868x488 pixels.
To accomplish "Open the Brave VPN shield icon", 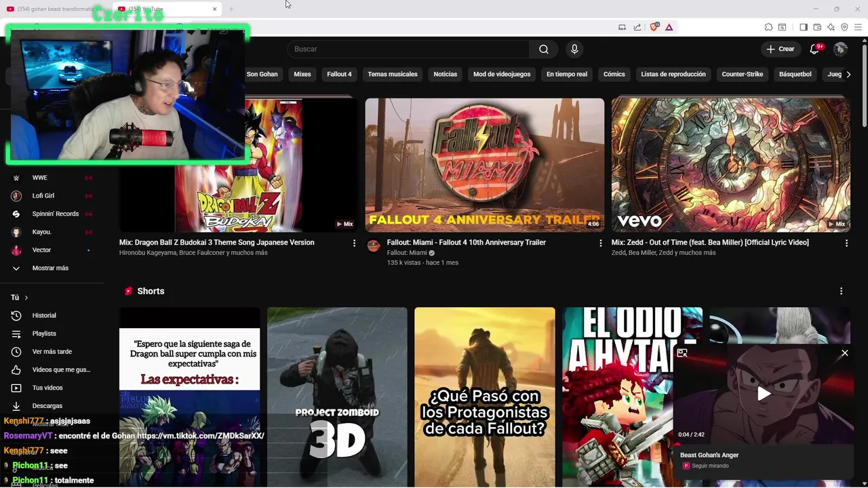I will point(844,27).
